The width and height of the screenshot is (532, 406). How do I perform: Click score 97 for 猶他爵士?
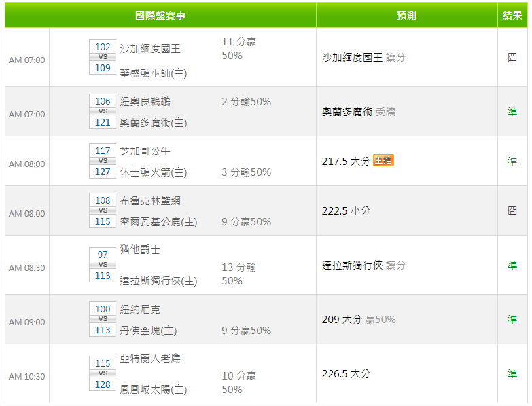coord(103,255)
